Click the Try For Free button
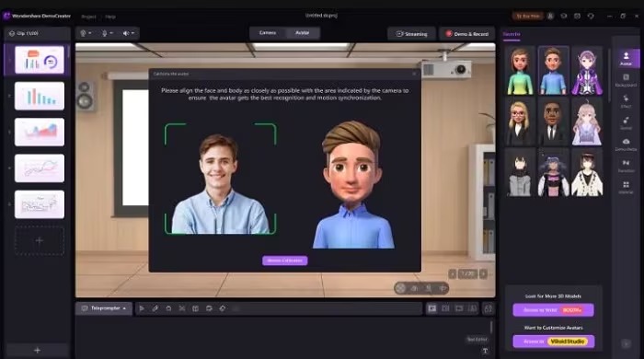The image size is (644, 359). click(x=528, y=16)
